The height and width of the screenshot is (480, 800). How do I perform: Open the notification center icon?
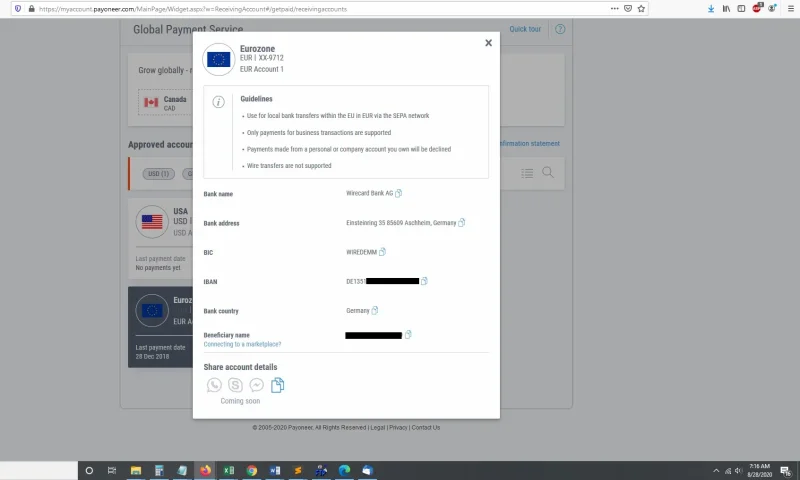786,470
